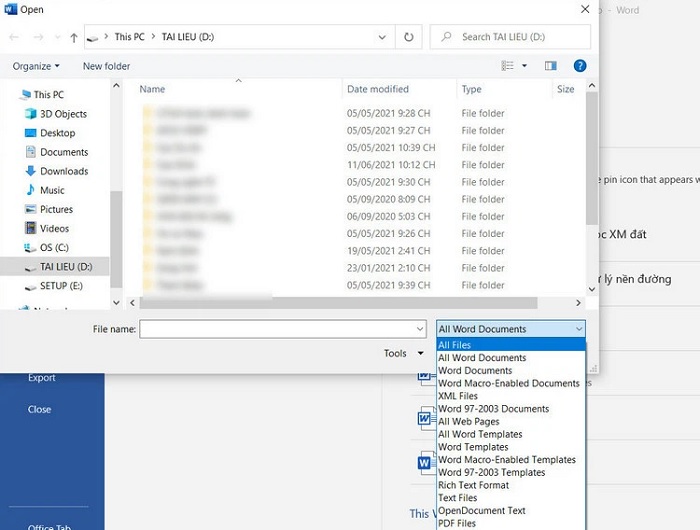Close the Open dialog
This screenshot has width=700, height=530.
click(585, 9)
